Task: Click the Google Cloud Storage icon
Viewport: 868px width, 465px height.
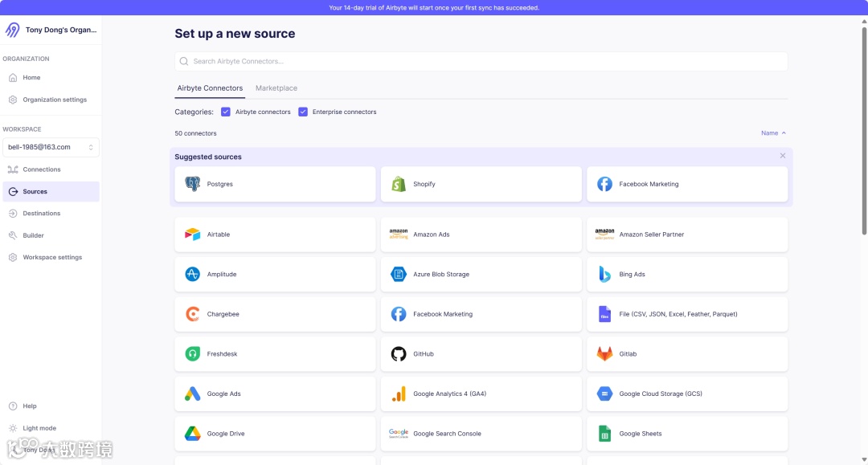Action: tap(604, 394)
